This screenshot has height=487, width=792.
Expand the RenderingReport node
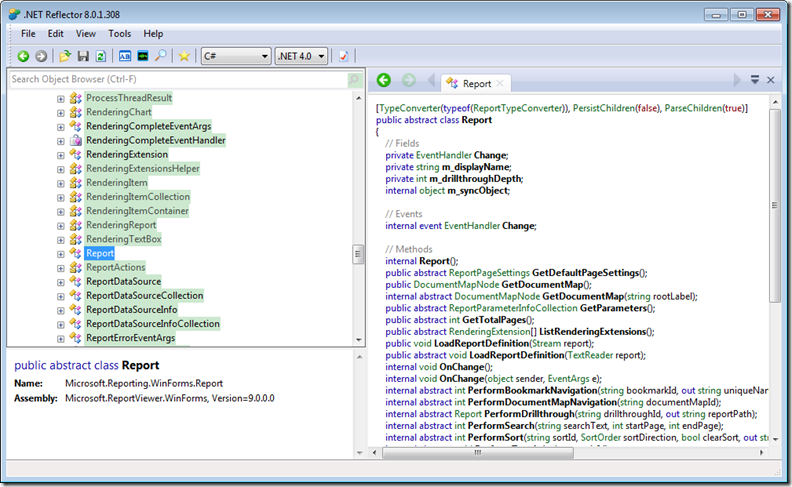coord(61,226)
